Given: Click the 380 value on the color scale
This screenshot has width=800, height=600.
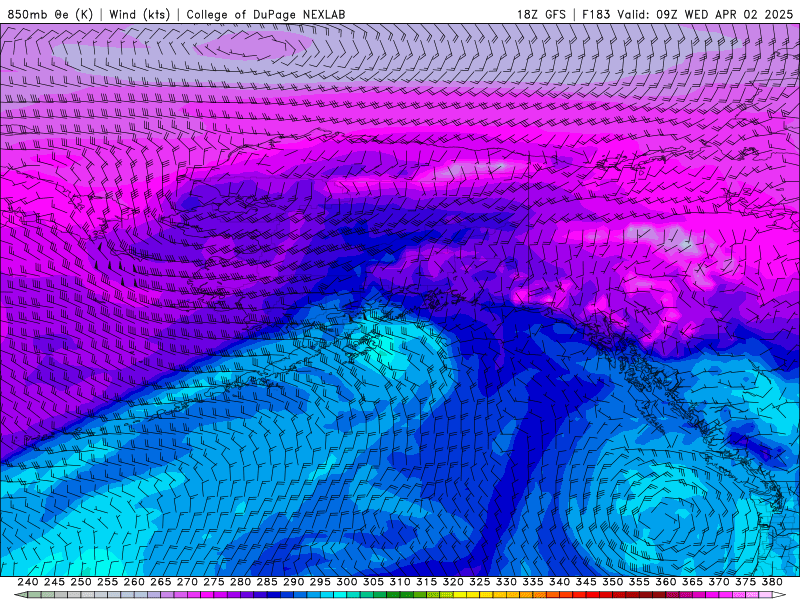Looking at the screenshot, I should [x=772, y=582].
